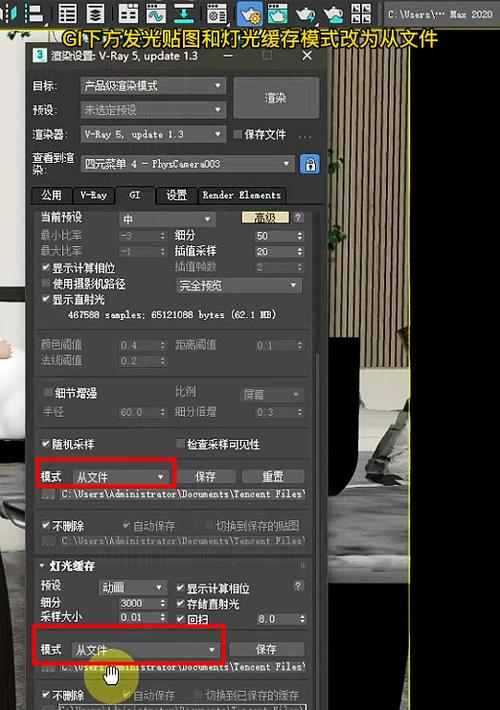Click browse button beside irradiance map file path
The width and height of the screenshot is (500, 710).
click(48, 494)
